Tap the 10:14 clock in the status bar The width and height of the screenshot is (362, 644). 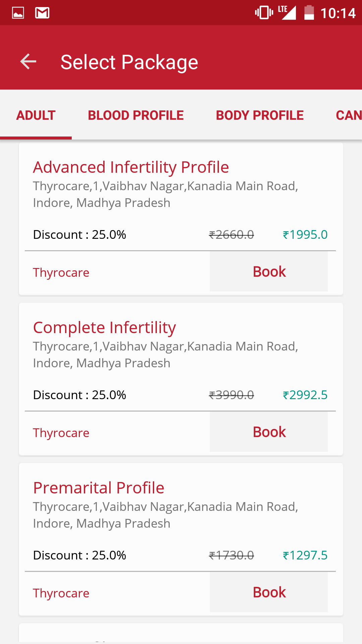click(338, 13)
